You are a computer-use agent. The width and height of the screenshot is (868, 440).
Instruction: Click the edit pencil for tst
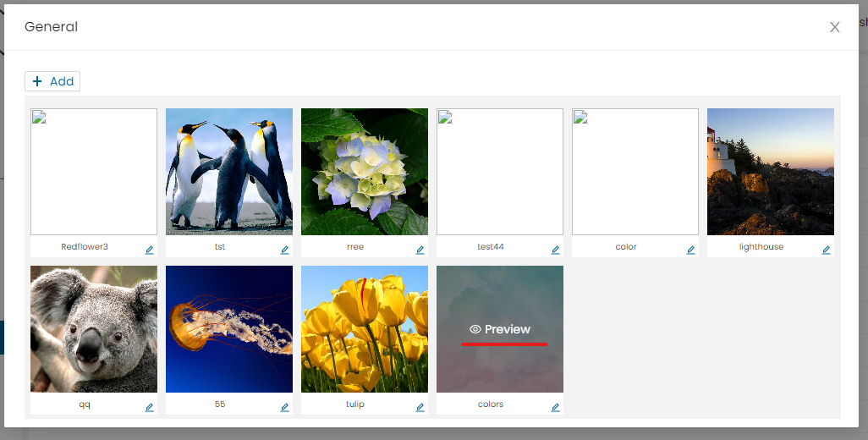tap(284, 250)
